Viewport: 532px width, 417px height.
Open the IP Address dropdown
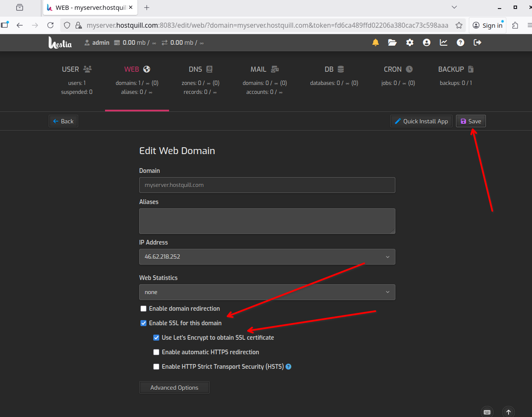tap(267, 257)
